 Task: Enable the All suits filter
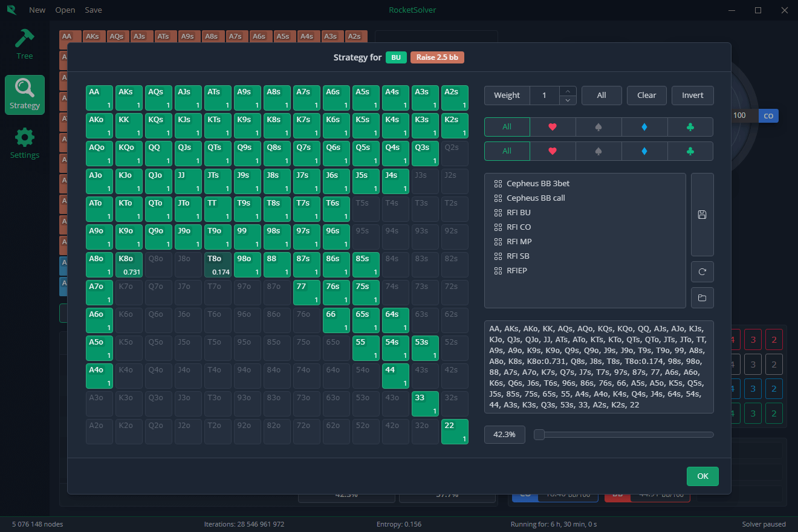507,126
